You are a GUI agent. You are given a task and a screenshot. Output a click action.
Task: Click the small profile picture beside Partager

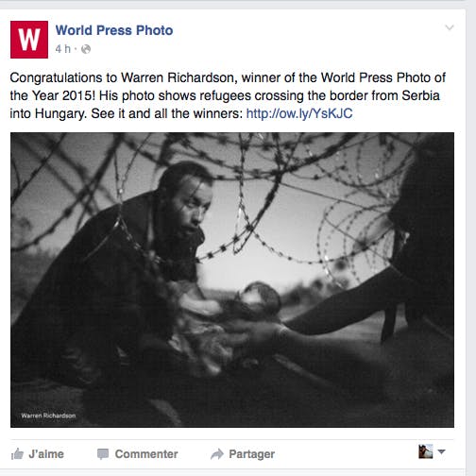click(x=426, y=451)
